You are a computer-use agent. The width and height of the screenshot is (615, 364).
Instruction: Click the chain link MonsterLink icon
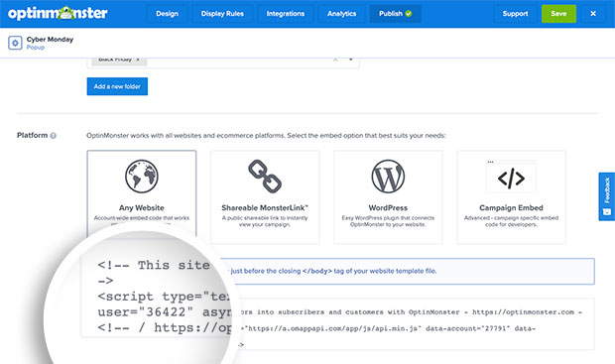265,177
